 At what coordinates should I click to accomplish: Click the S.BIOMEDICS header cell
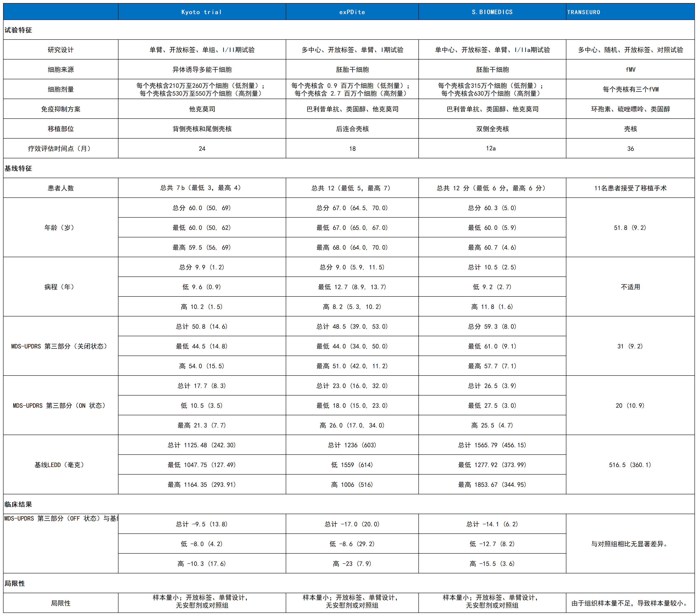pyautogui.click(x=492, y=12)
